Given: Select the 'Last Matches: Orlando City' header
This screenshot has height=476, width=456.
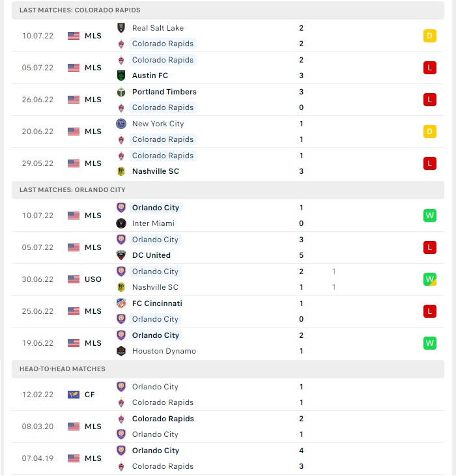Looking at the screenshot, I should click(228, 190).
